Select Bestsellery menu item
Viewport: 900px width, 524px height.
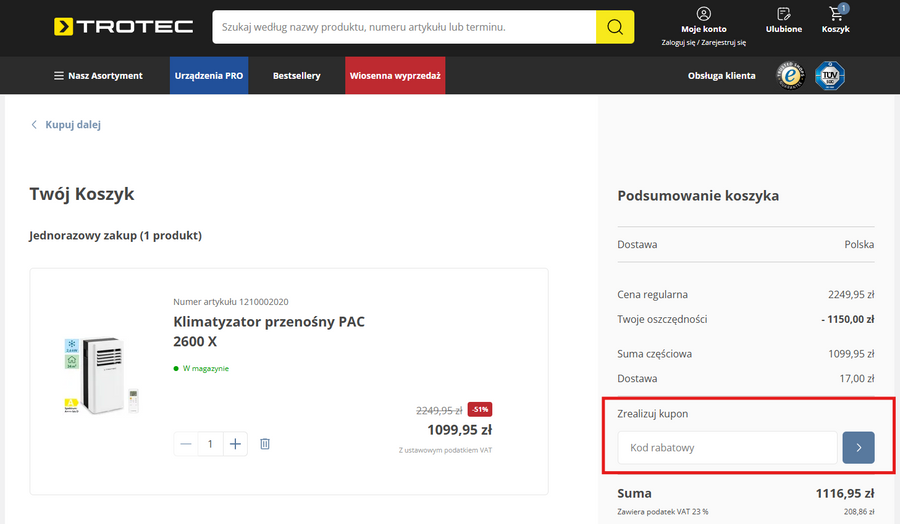coord(297,76)
